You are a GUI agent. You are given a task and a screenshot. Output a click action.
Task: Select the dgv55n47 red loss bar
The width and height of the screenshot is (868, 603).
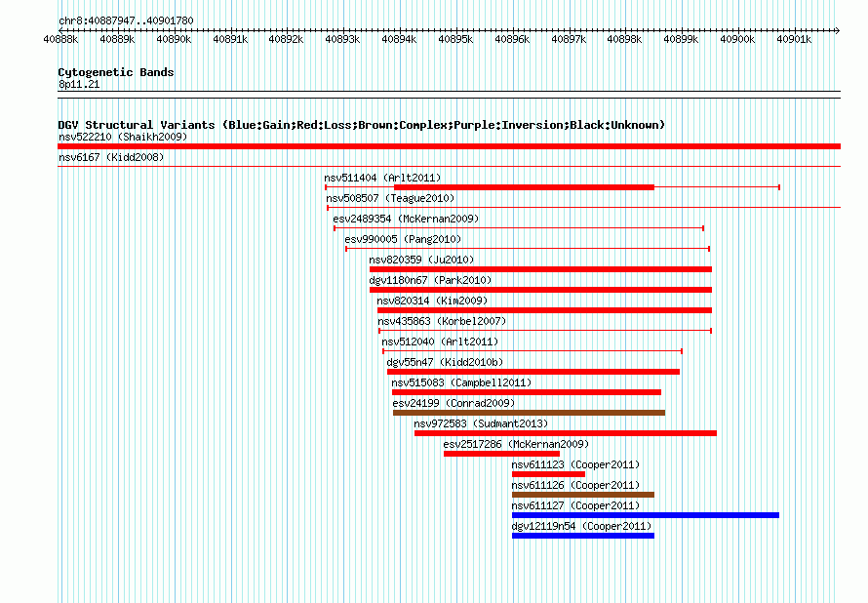pyautogui.click(x=533, y=372)
